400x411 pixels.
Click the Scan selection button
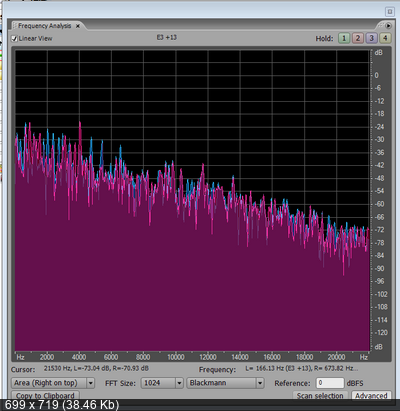click(x=320, y=395)
